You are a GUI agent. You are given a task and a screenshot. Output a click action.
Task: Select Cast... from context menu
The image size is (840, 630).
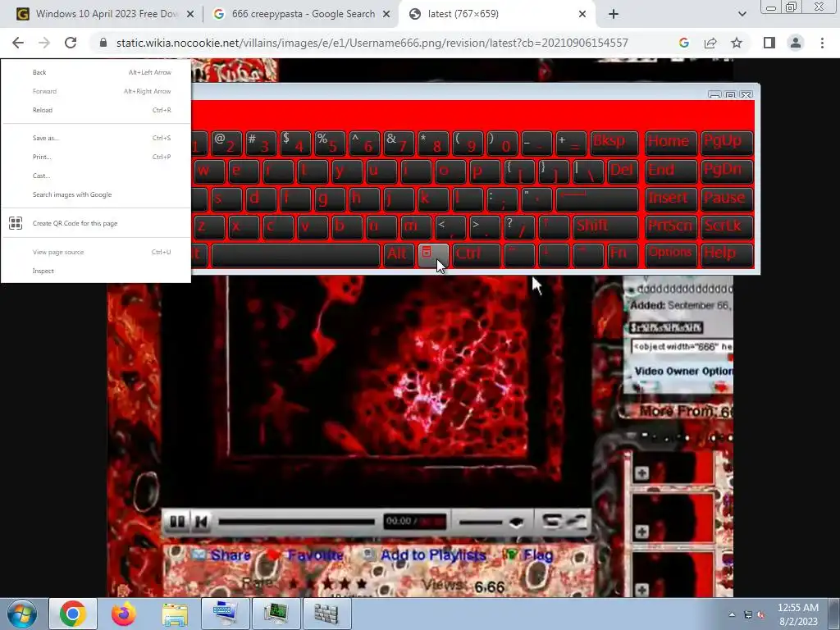pos(96,176)
